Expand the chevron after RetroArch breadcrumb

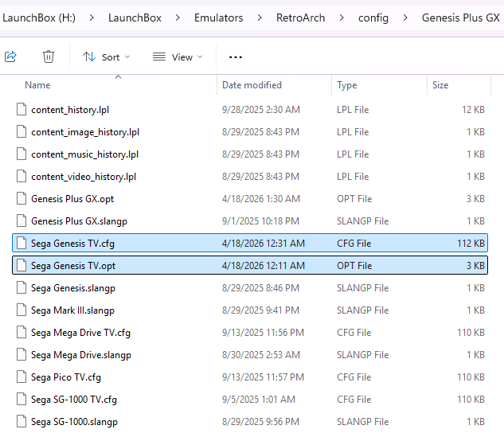click(x=342, y=18)
